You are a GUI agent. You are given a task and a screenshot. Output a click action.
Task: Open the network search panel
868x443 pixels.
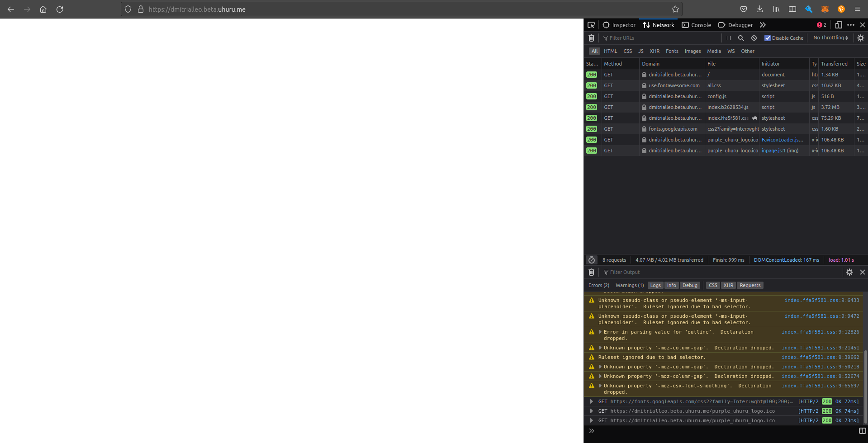click(741, 38)
